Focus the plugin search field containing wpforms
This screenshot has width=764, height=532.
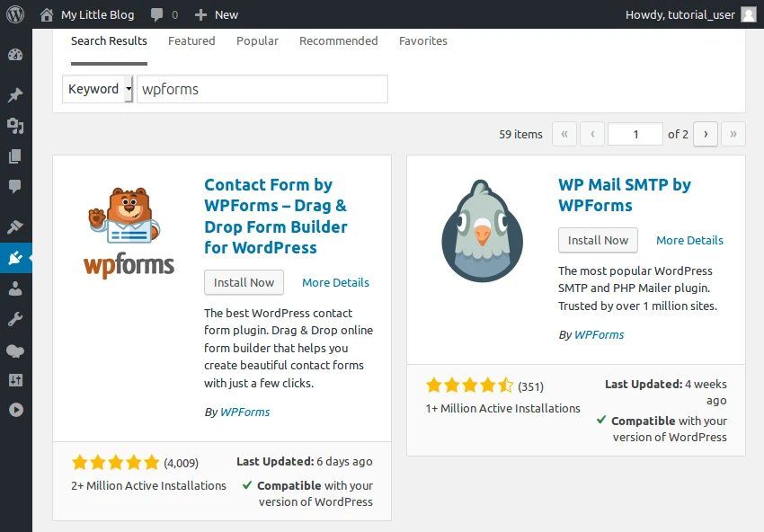click(x=262, y=89)
